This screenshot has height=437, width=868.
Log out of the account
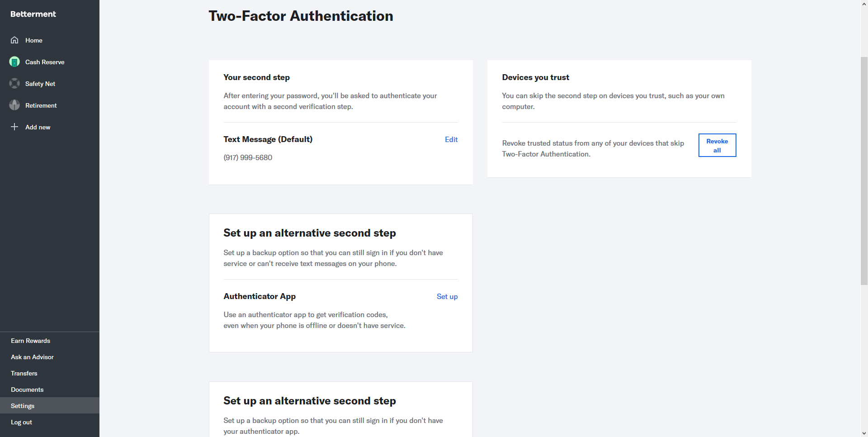21,422
